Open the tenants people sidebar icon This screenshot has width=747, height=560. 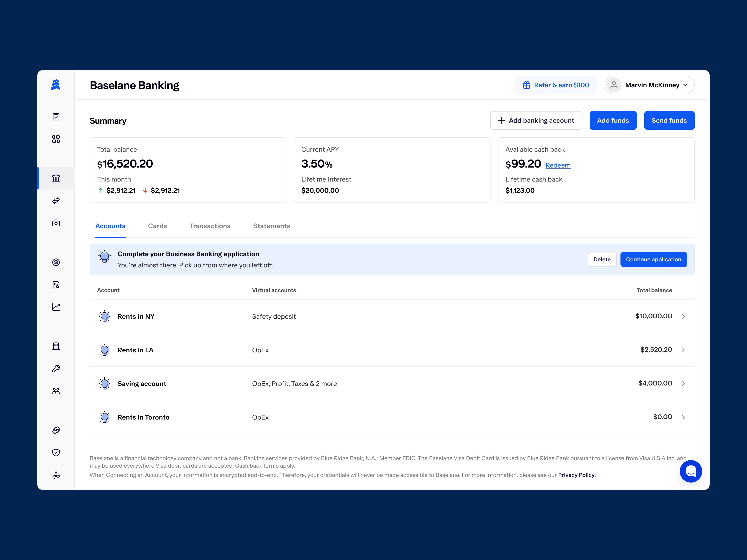(x=56, y=391)
